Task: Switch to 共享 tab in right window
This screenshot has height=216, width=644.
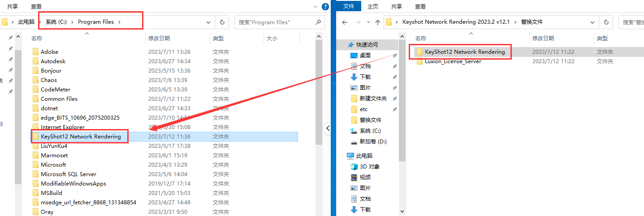Action: [x=397, y=6]
